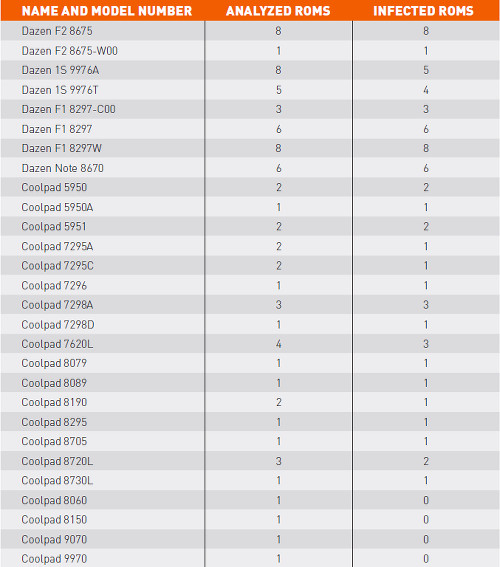This screenshot has height=567, width=500.
Task: Select the Coolpad 7620L entry
Action: click(x=57, y=344)
